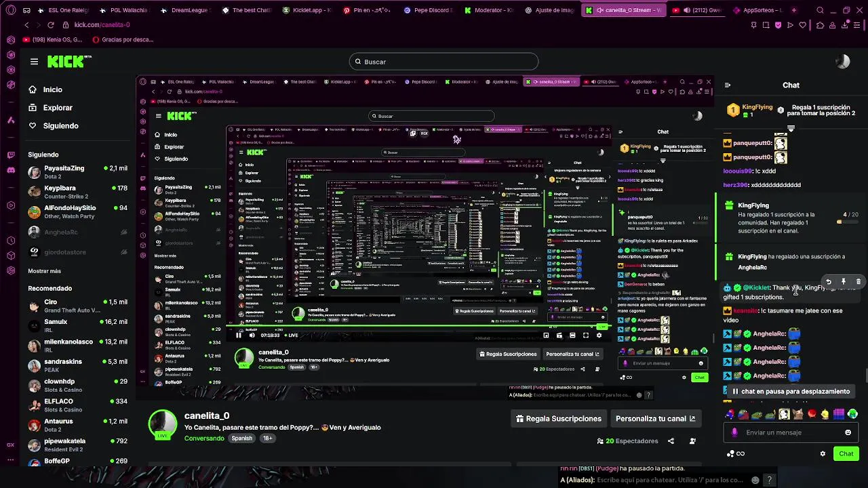This screenshot has width=868, height=488.
Task: Open Discord in Opera GX sidebar
Action: click(x=11, y=170)
